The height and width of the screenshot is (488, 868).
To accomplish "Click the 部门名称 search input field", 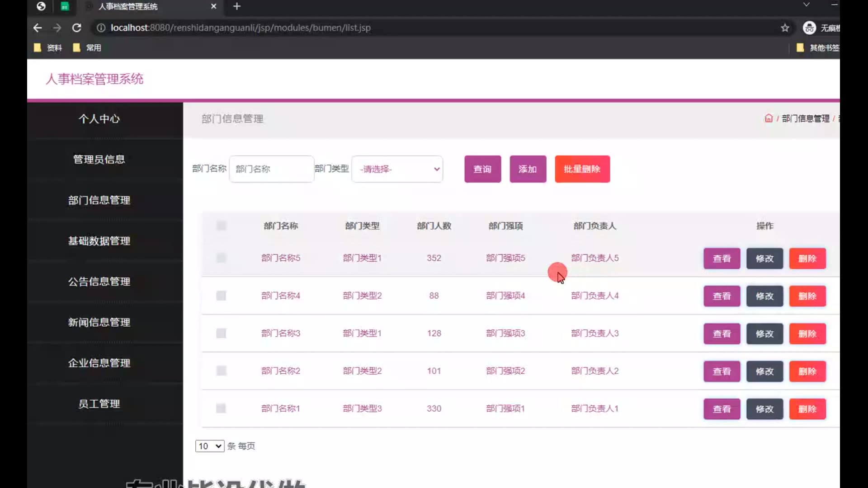I will coord(271,169).
